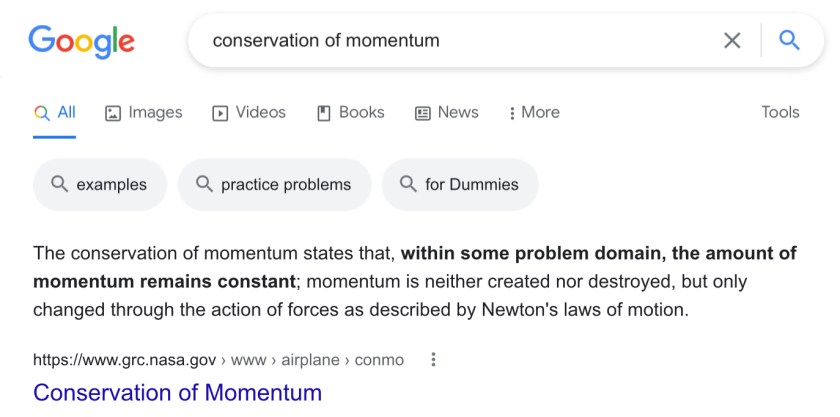This screenshot has width=840, height=417.
Task: Click the magnifier in the examples chip
Action: click(x=59, y=184)
